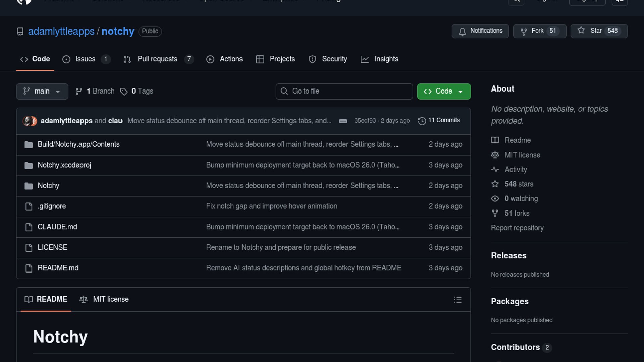Viewport: 644px width, 362px height.
Task: Click the Go to file field
Action: [x=344, y=91]
